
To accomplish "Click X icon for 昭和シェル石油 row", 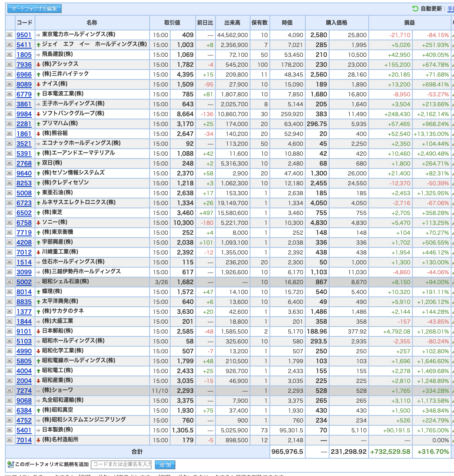I will (x=9, y=282).
